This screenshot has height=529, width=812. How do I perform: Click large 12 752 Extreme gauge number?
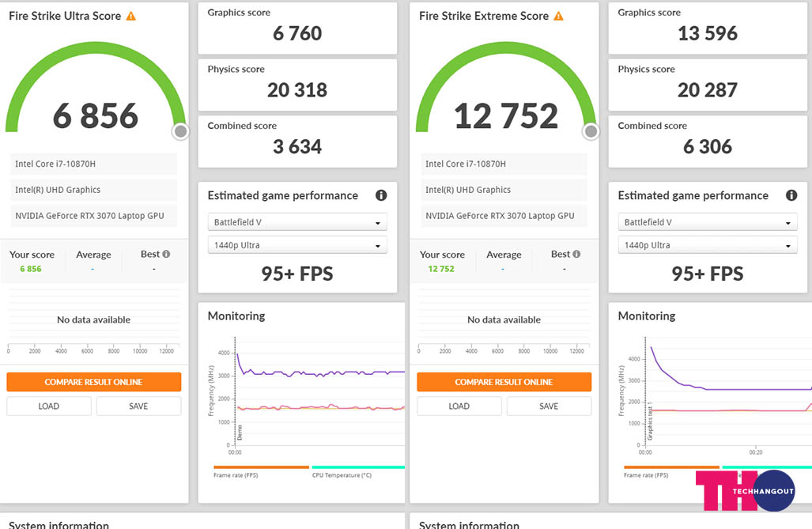[506, 115]
